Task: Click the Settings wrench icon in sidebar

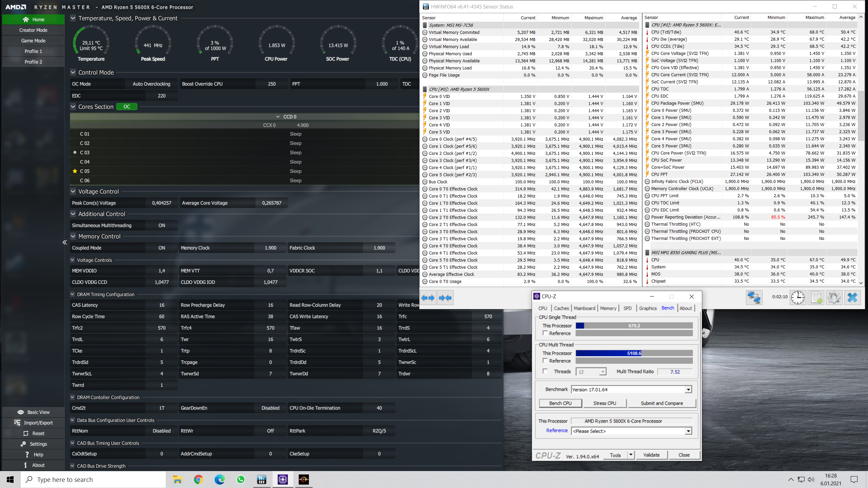Action: point(23,444)
